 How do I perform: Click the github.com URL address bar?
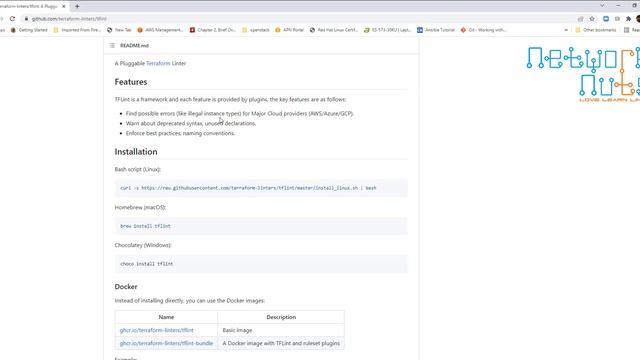click(298, 19)
